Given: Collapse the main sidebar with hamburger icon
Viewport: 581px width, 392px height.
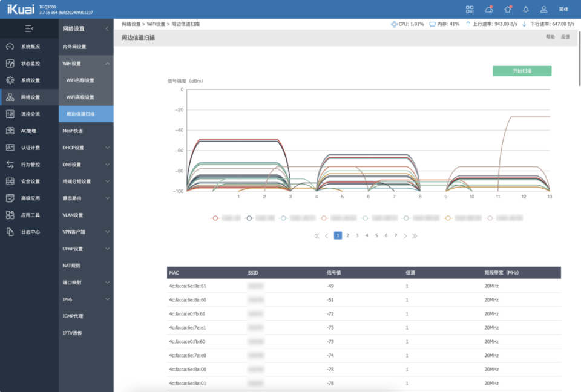Looking at the screenshot, I should [29, 28].
